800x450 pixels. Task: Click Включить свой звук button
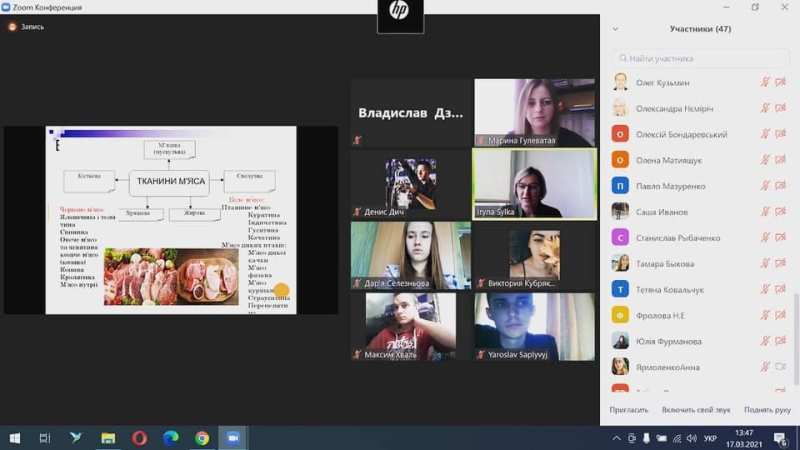[x=696, y=410]
